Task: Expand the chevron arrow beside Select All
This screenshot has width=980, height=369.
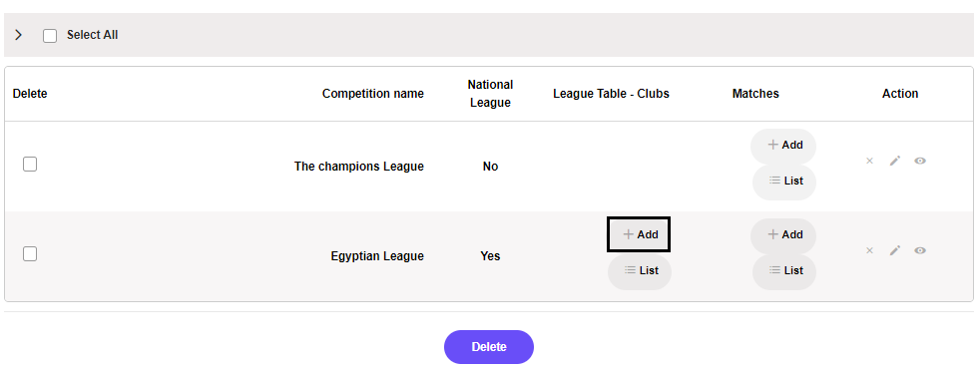Action: tap(19, 35)
